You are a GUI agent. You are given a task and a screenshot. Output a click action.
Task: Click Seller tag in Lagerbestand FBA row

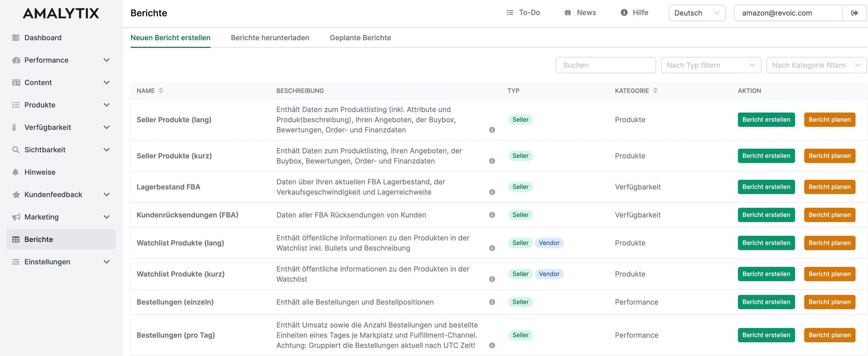point(520,187)
